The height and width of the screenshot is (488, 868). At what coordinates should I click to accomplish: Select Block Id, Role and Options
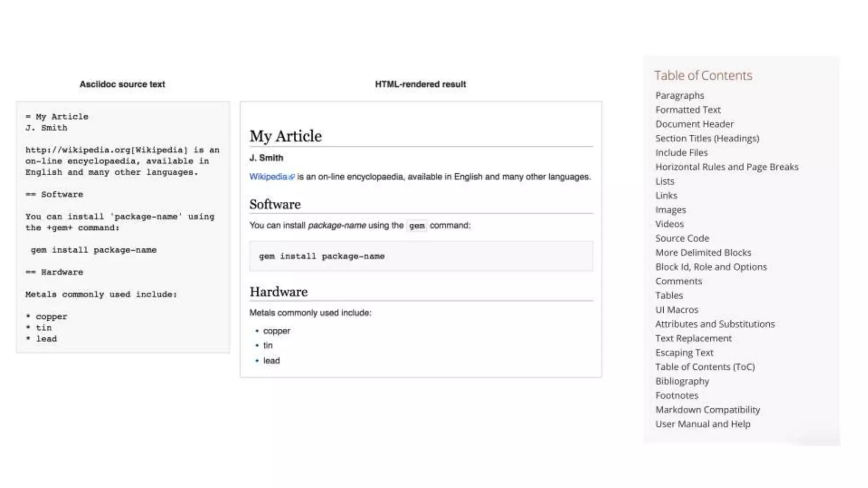click(711, 267)
